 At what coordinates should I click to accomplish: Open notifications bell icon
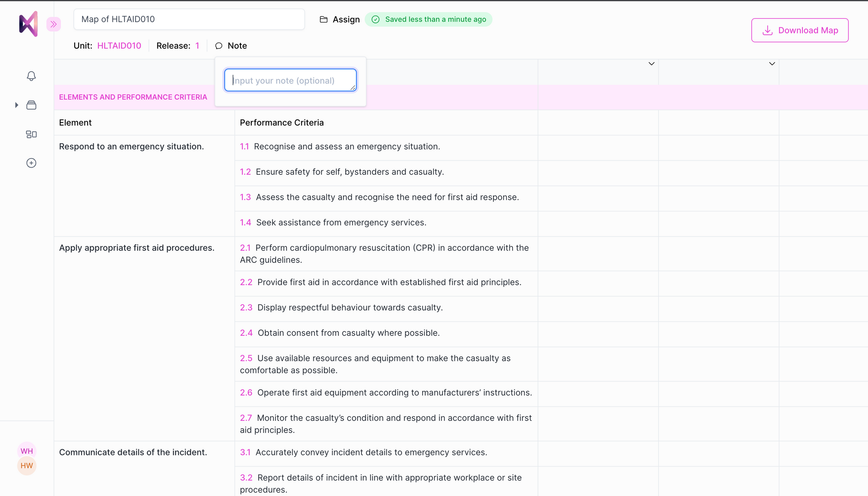click(x=31, y=76)
